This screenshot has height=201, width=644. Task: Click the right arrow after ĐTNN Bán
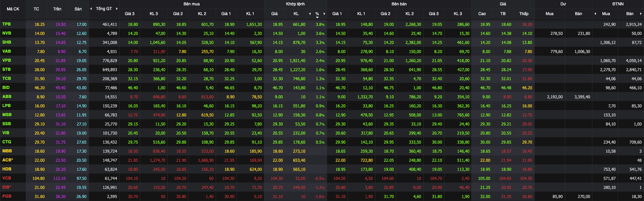click(641, 14)
